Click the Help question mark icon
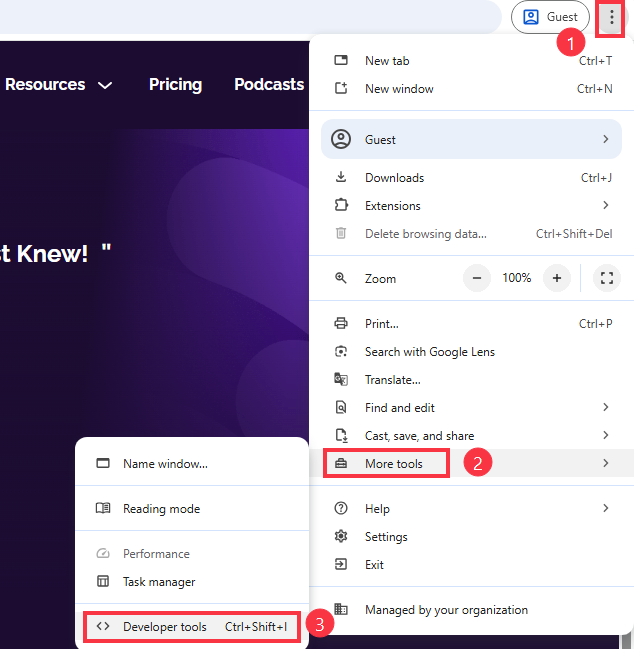634x649 pixels. (x=341, y=508)
